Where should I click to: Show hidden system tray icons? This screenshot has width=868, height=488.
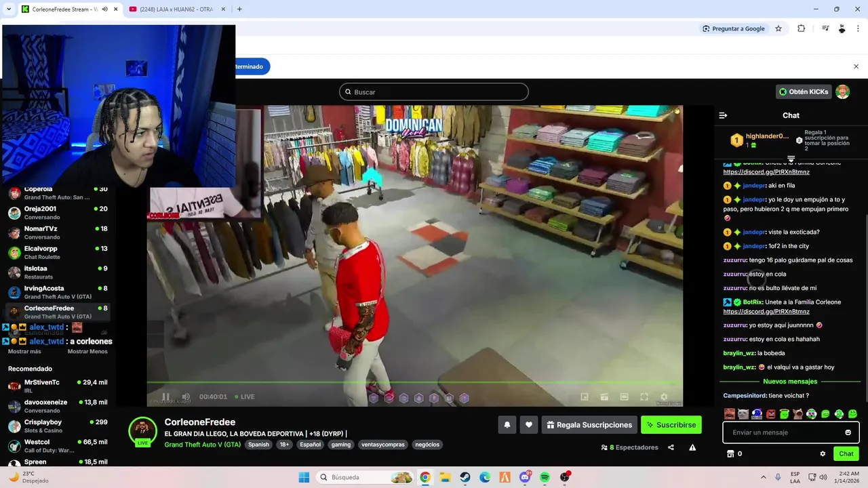(x=764, y=477)
